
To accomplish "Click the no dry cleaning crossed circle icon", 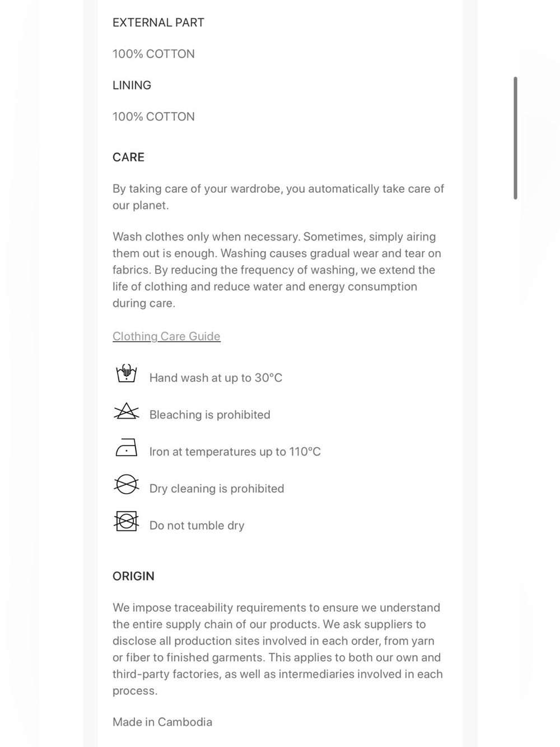I will pos(127,485).
